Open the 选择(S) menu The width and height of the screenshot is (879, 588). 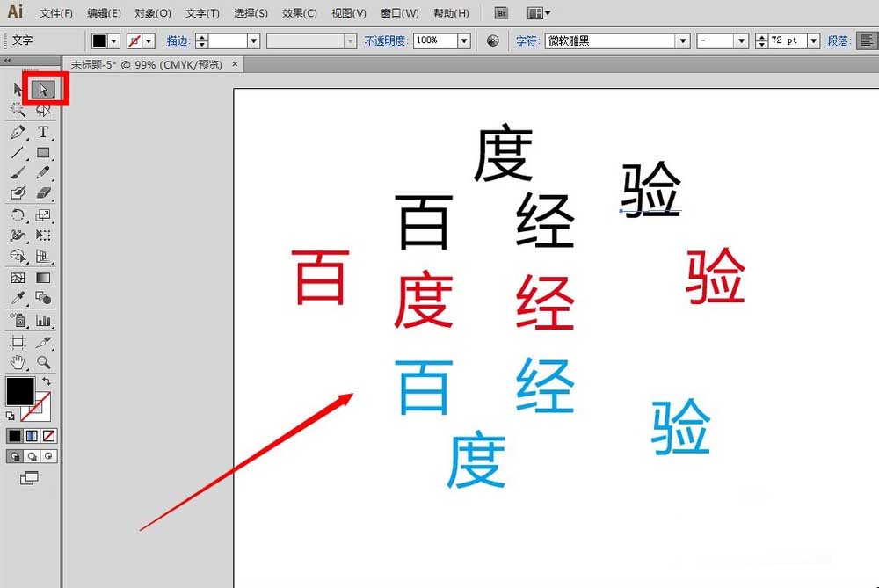pos(251,13)
